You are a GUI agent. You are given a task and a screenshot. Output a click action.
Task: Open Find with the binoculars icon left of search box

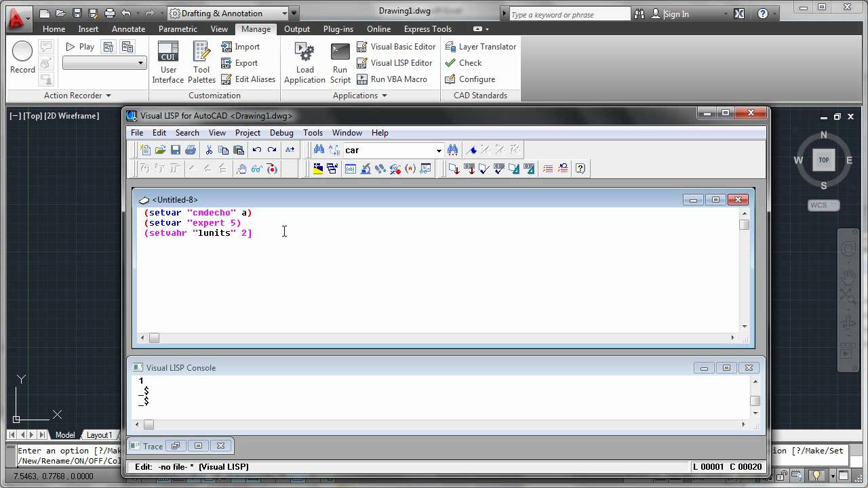319,150
